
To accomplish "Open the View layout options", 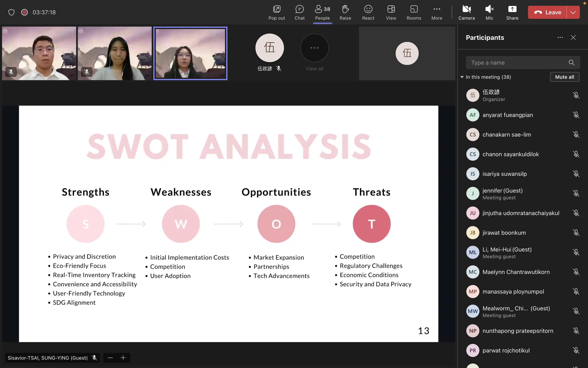I will click(x=391, y=12).
